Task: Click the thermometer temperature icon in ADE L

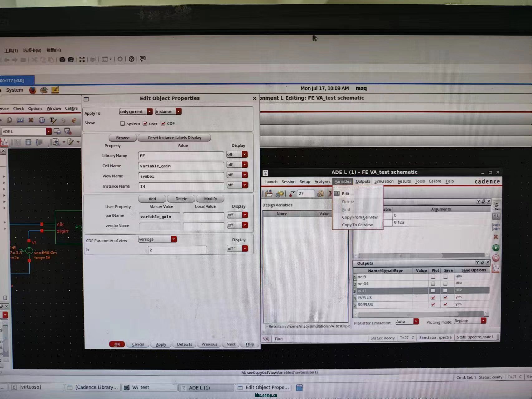Action: [292, 194]
